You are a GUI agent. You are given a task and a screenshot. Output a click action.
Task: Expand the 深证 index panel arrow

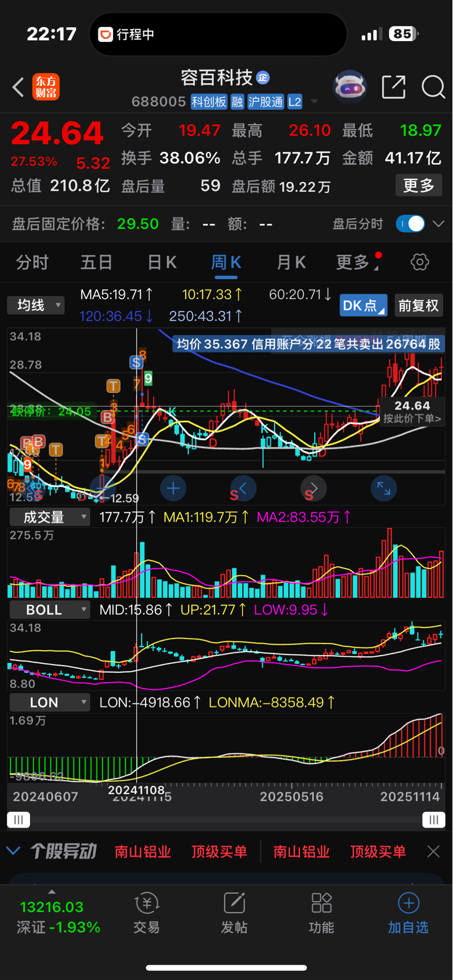coord(52,892)
